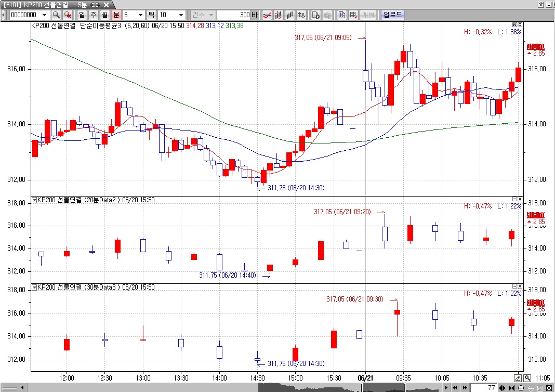Viewport: 555px width, 392px height.
Task: Click the line chart style icon
Action: (x=267, y=15)
